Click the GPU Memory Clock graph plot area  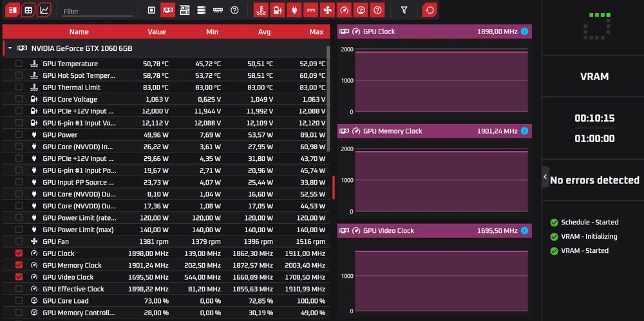click(441, 180)
